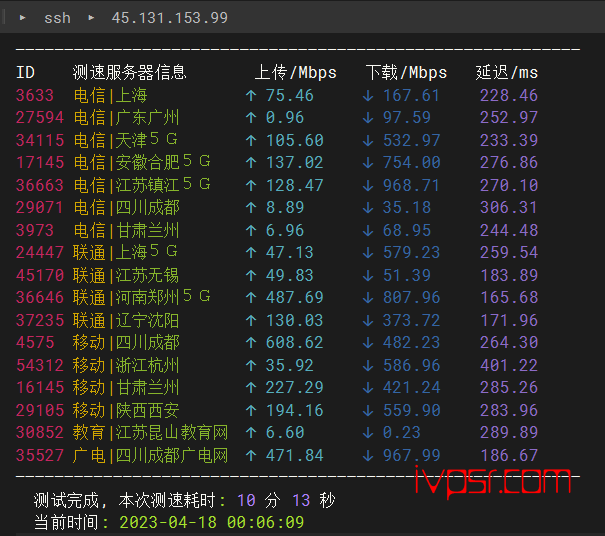The height and width of the screenshot is (536, 605).
Task: Click download value 97.59
Action: tap(407, 117)
